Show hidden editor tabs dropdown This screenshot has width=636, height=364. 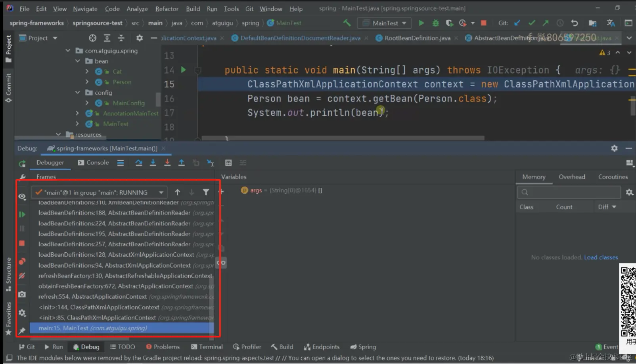tap(629, 38)
